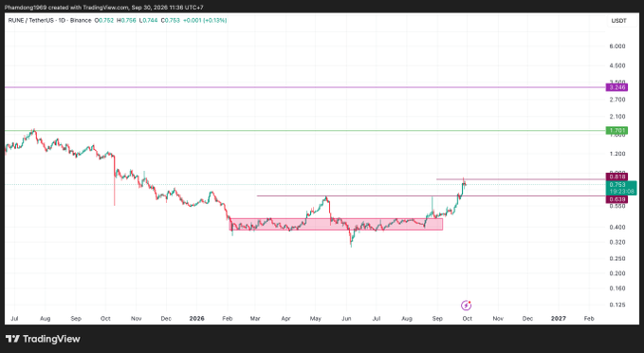Click the 0.250 price axis label
The image size is (644, 353).
(617, 258)
